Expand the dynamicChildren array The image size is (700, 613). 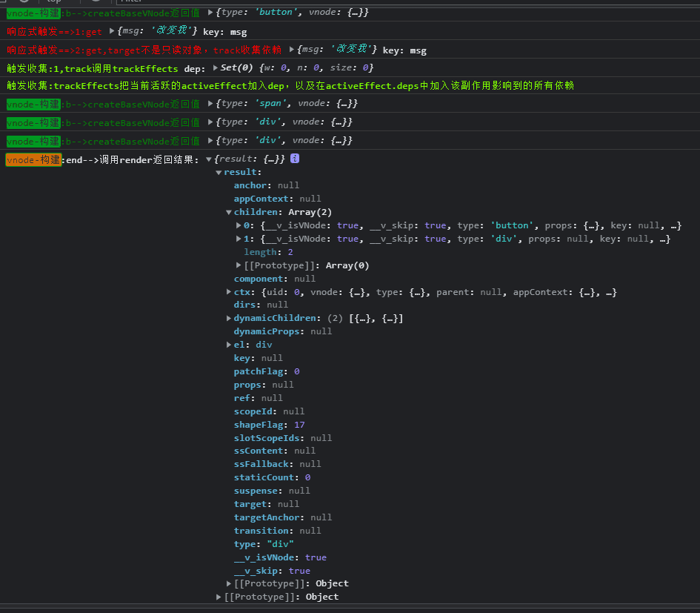229,319
